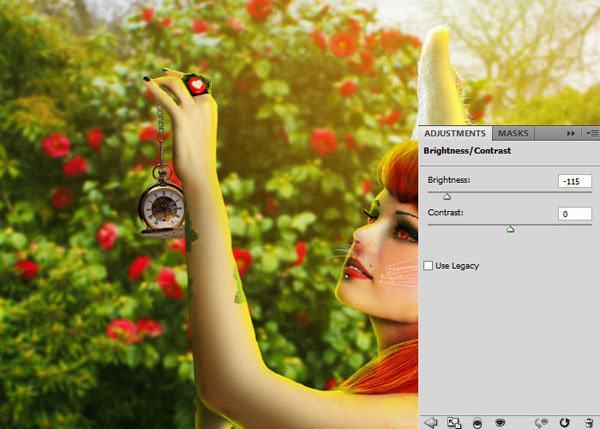Click the Brightness slider handle
600x429 pixels.
(447, 197)
